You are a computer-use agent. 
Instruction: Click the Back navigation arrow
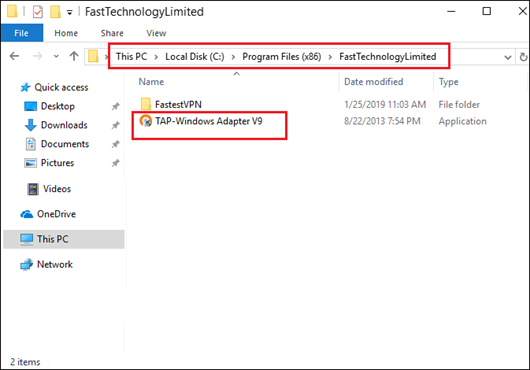[14, 56]
